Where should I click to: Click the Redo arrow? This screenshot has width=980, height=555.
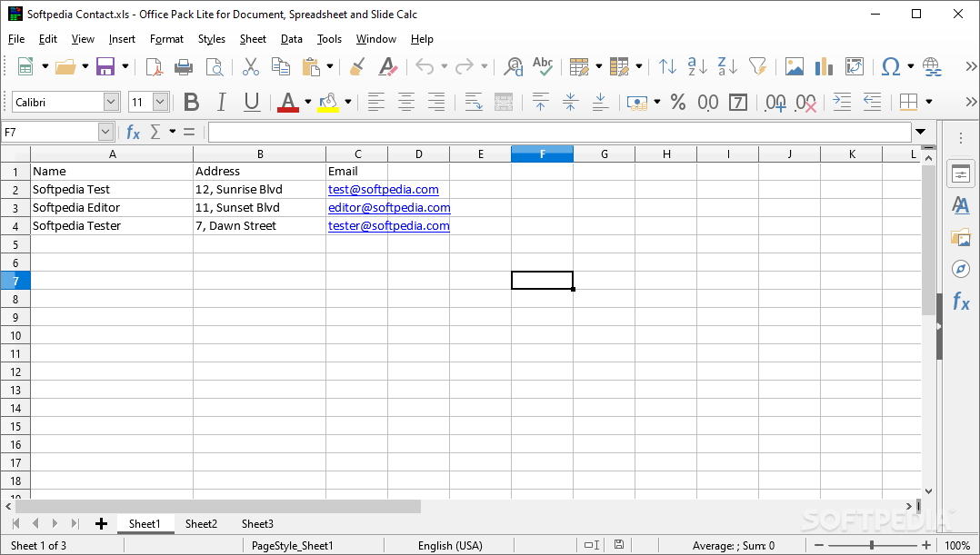click(x=465, y=66)
